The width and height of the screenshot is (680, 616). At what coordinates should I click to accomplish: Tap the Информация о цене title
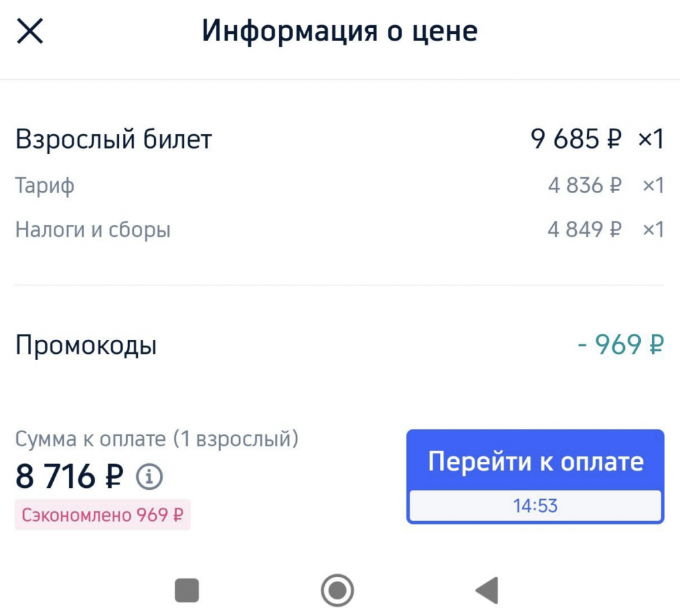click(339, 31)
